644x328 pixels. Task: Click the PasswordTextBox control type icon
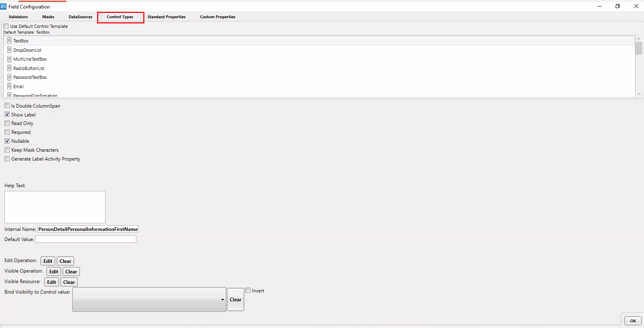click(9, 77)
